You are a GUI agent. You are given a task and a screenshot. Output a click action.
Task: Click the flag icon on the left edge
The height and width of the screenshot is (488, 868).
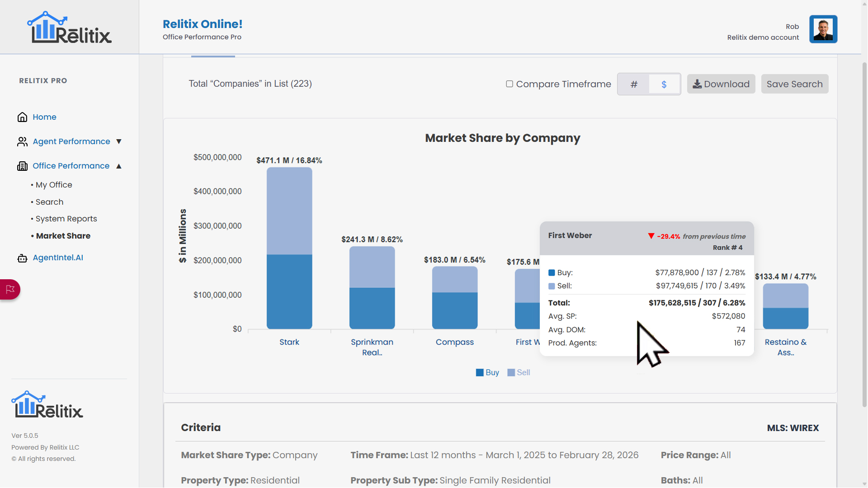9,289
